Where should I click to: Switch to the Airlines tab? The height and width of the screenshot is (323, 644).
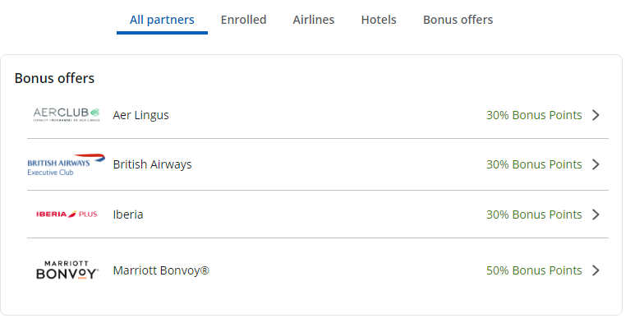coord(314,20)
